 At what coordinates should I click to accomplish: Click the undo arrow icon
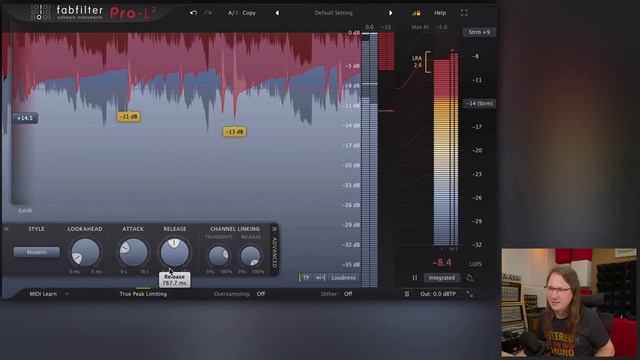(x=193, y=13)
